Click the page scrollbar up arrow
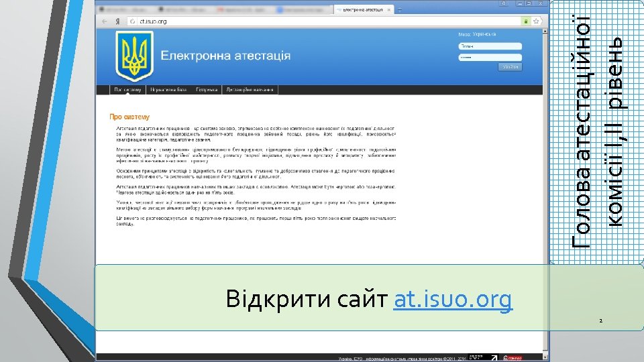Screen dimensions: 644x362 click(x=545, y=32)
